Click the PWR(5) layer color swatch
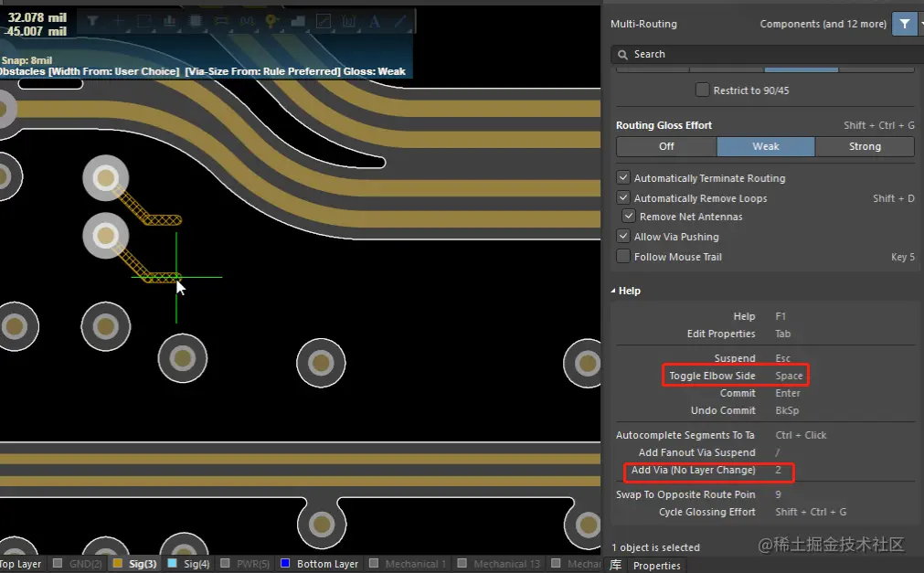The width and height of the screenshot is (924, 573). tap(225, 563)
